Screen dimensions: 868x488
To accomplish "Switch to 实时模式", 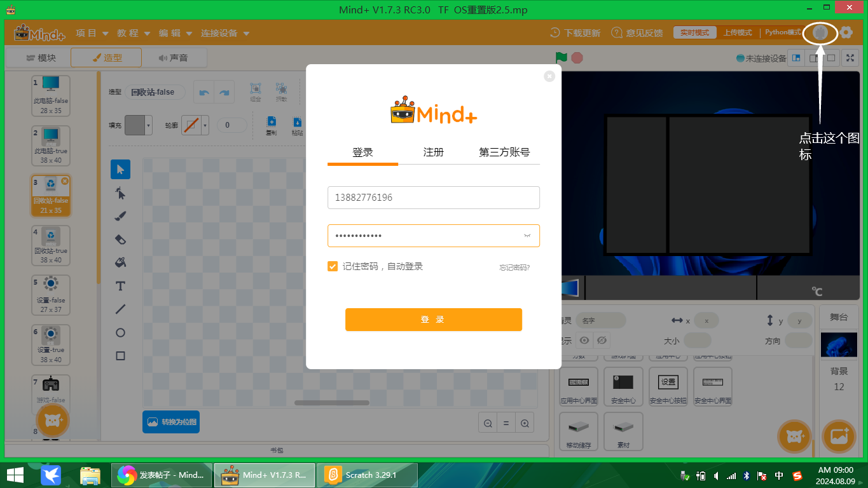I will pyautogui.click(x=694, y=32).
